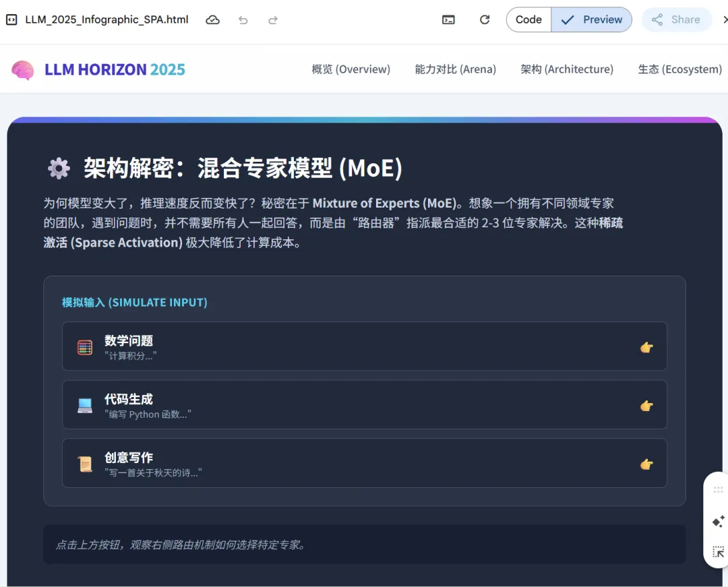Viewport: 728px width, 587px height.
Task: Click the redo arrow icon
Action: pos(273,20)
